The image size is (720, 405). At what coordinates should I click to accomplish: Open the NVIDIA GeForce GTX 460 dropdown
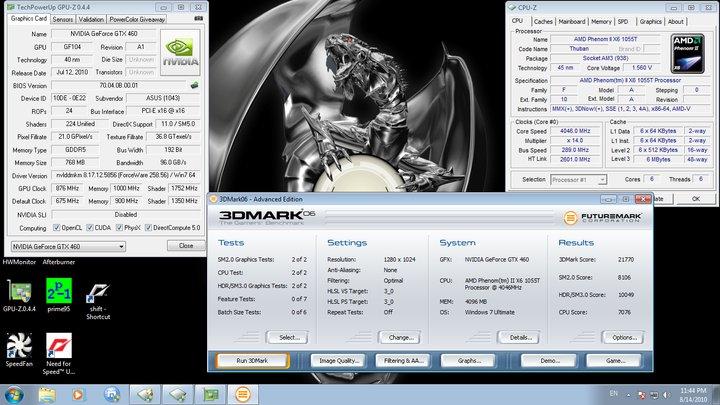[68, 247]
